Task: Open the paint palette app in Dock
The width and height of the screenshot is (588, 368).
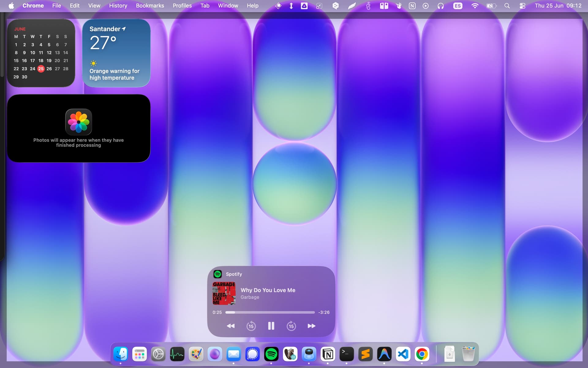Action: [x=196, y=354]
